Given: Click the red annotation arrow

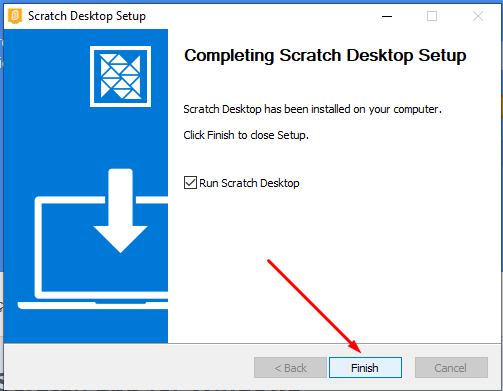Looking at the screenshot, I should click(x=314, y=306).
